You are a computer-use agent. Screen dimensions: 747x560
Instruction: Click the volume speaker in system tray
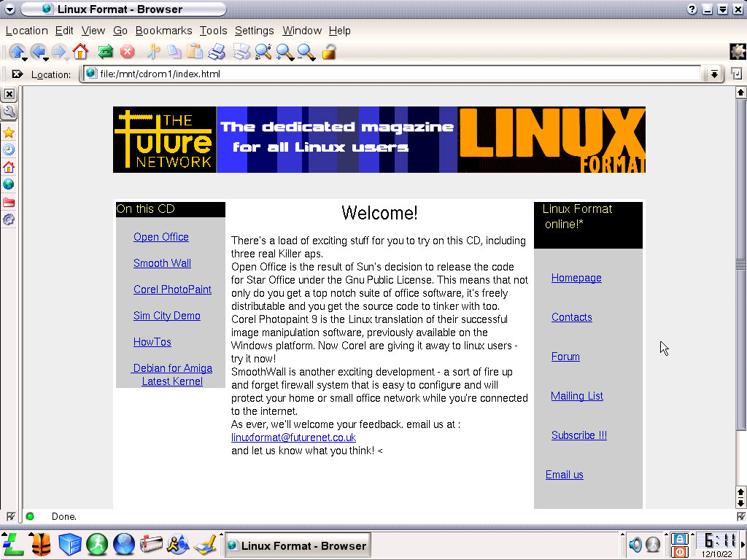pyautogui.click(x=635, y=545)
